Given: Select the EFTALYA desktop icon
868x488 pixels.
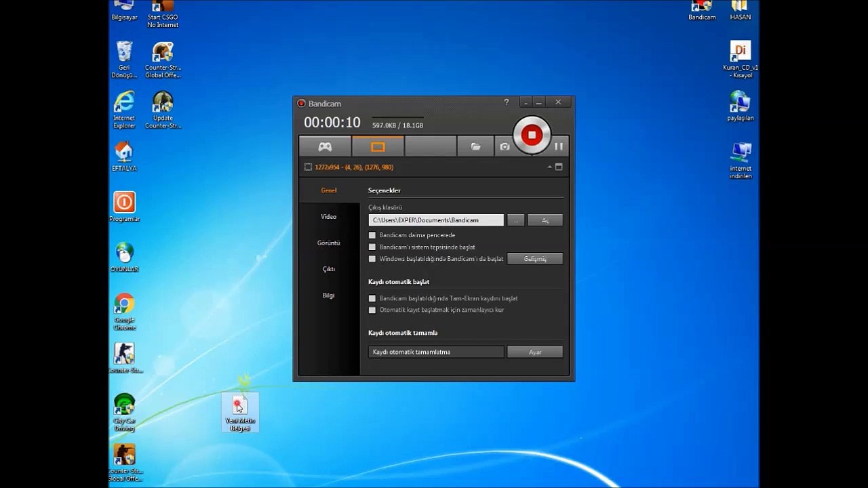Looking at the screenshot, I should pos(124,157).
